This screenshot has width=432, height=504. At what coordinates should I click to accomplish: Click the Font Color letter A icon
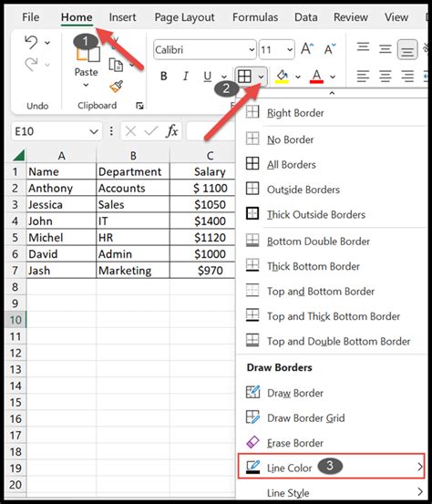click(x=316, y=77)
